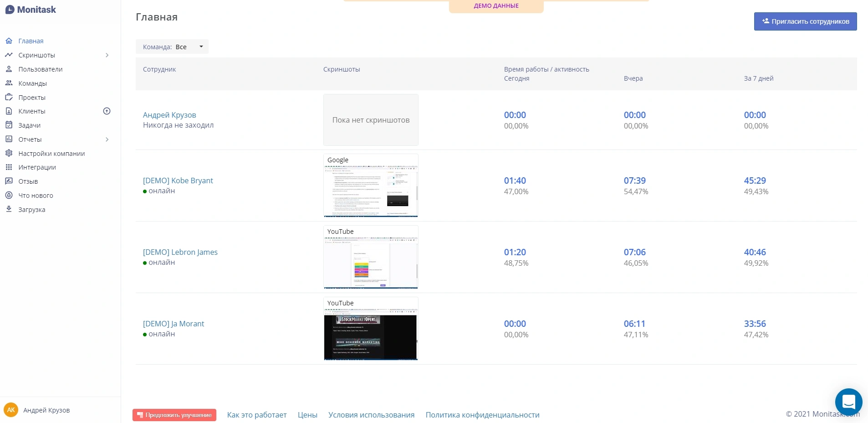Click the Интеграции grid icon

pyautogui.click(x=9, y=167)
